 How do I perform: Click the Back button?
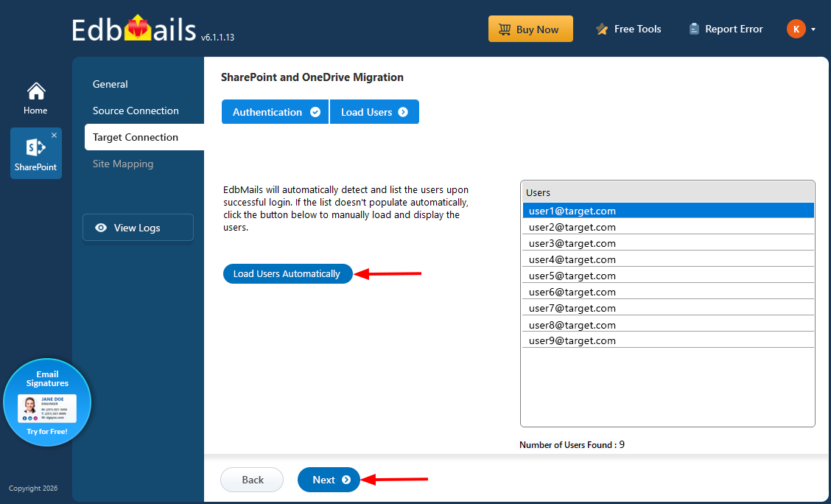252,480
